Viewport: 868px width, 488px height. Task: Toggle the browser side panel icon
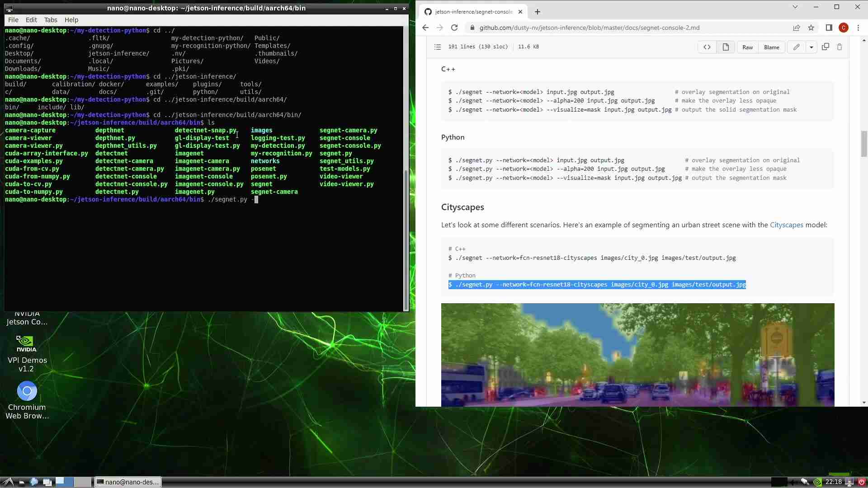(x=829, y=28)
